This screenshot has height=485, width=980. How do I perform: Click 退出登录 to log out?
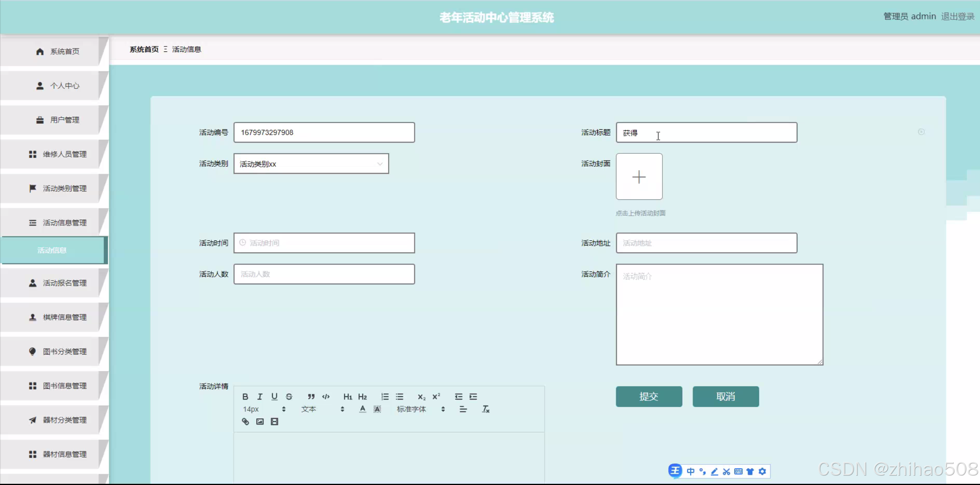[x=957, y=16]
